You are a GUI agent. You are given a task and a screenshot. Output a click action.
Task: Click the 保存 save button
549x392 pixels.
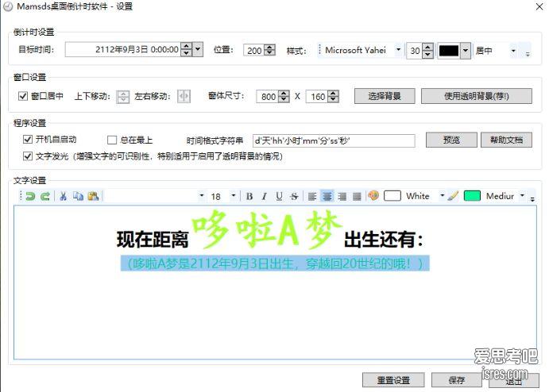(x=457, y=380)
